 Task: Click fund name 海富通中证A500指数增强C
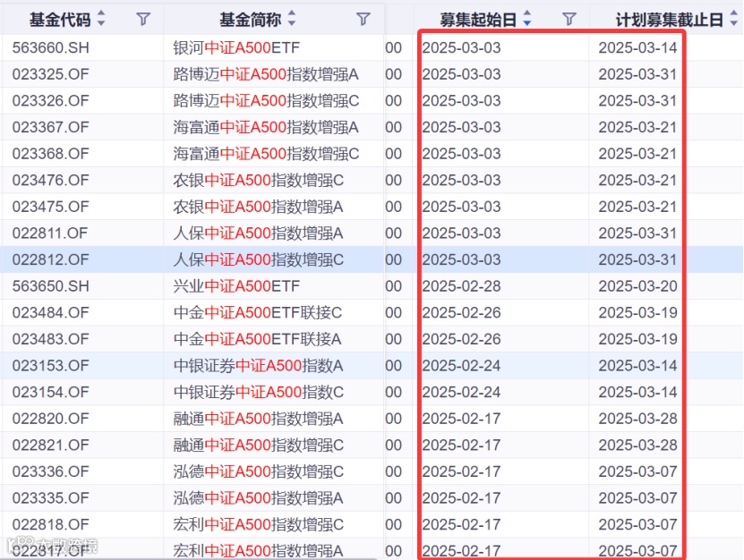(266, 154)
